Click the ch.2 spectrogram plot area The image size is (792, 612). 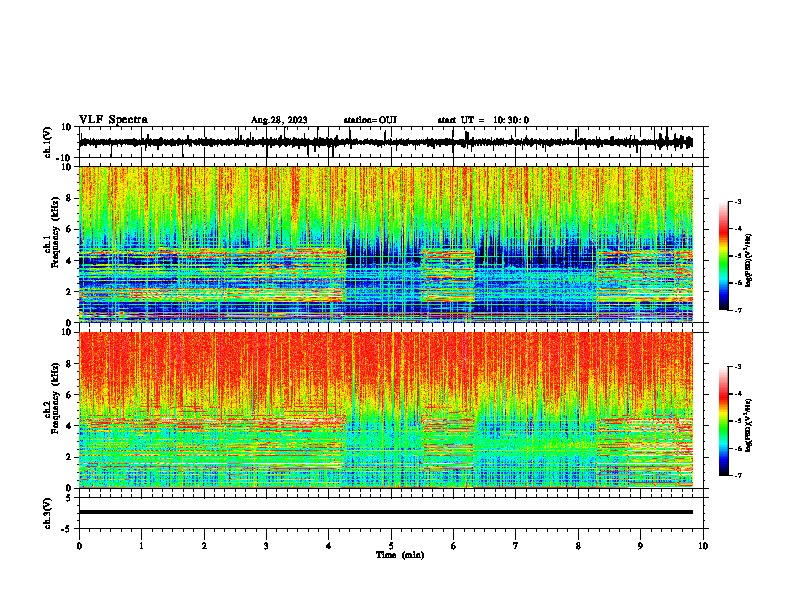point(386,410)
